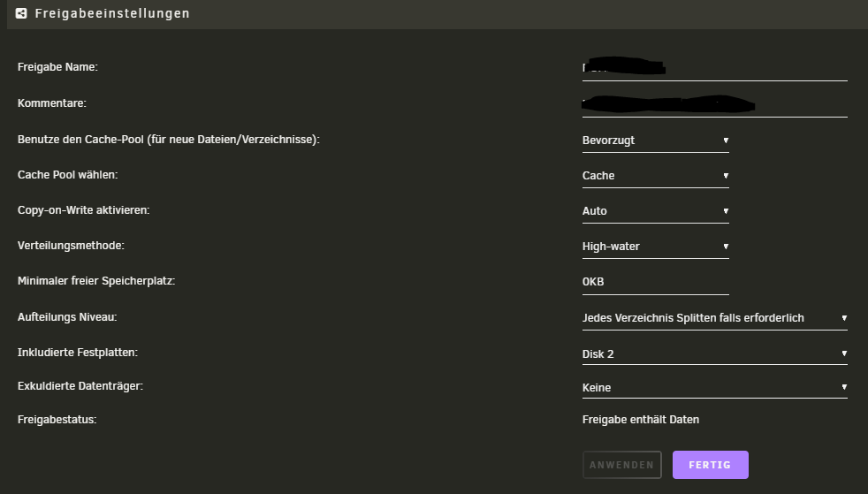Click the Kommentare input field
Viewport: 868px width, 494px height.
(715, 104)
